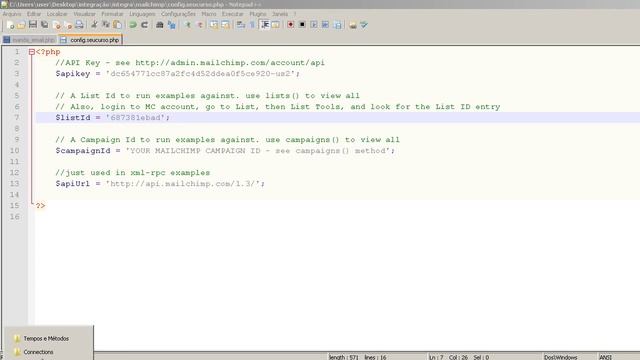The height and width of the screenshot is (360, 640).
Task: Click the Zoom Out toolbar icon
Action: pos(200,25)
